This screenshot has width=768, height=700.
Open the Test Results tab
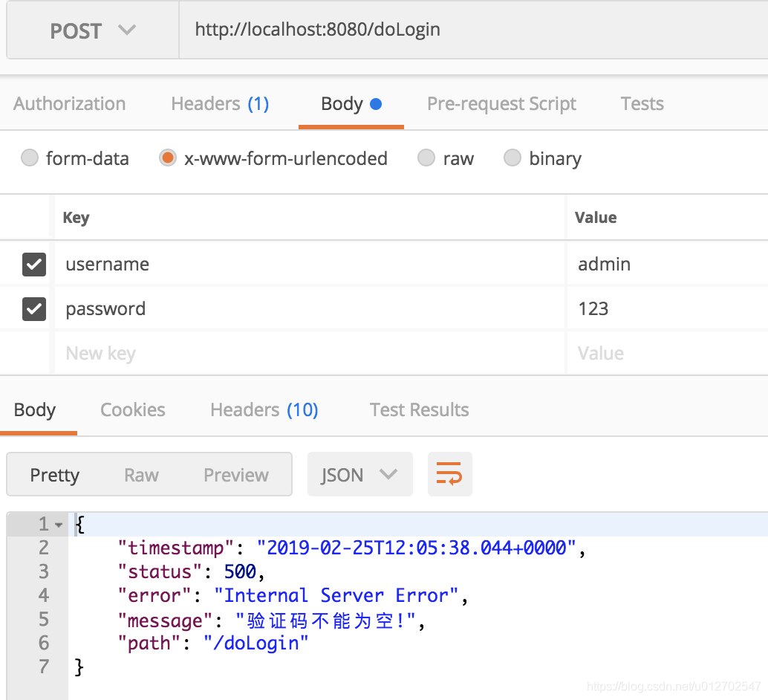pyautogui.click(x=419, y=410)
